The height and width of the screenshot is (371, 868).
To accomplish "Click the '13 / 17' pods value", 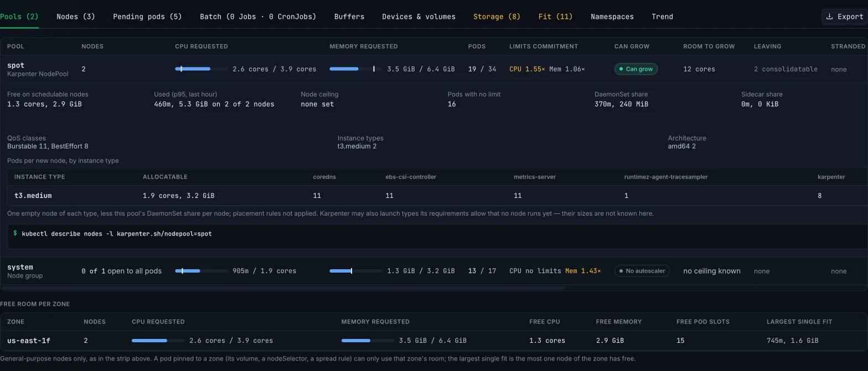I will tap(482, 271).
